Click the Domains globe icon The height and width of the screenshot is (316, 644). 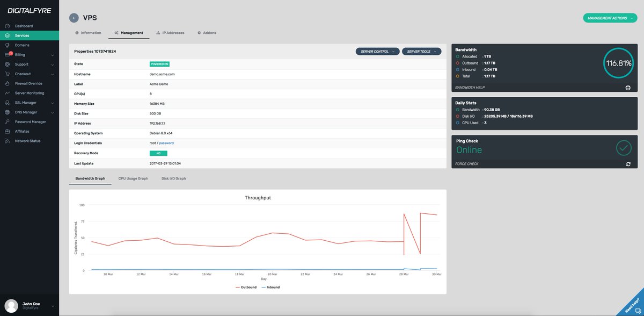click(7, 45)
